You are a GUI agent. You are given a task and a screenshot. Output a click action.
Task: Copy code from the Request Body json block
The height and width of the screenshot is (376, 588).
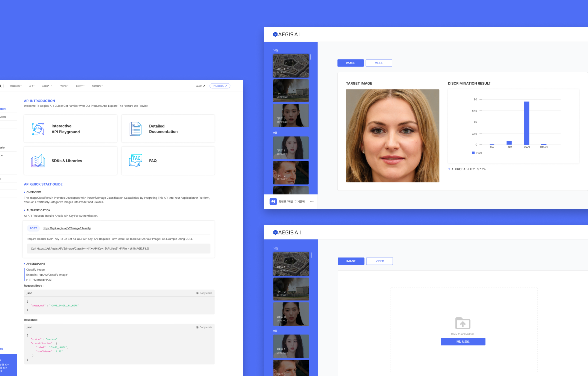tap(204, 293)
